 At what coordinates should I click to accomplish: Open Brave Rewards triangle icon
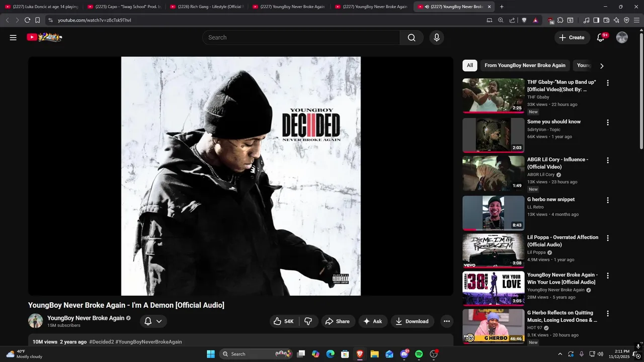click(535, 20)
